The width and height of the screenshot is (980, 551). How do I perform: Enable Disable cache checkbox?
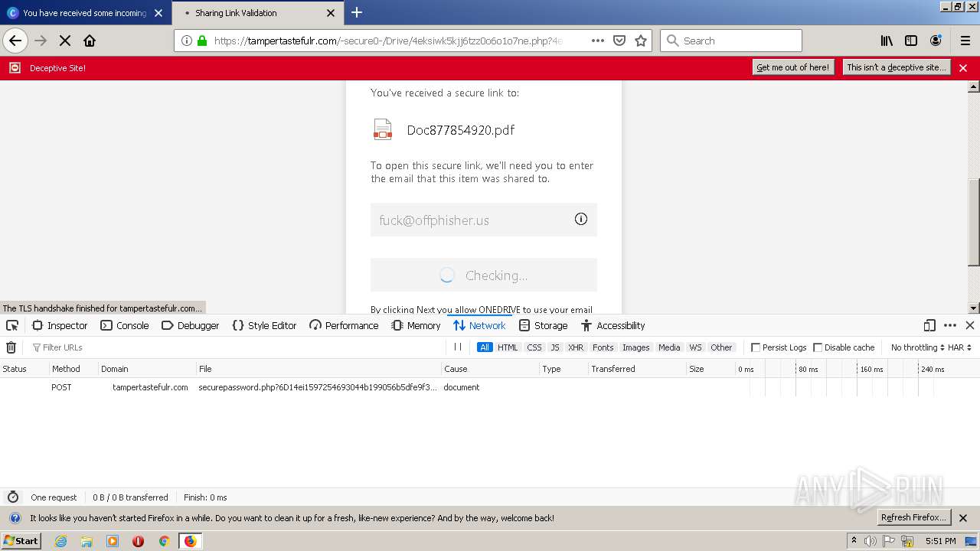pos(818,347)
